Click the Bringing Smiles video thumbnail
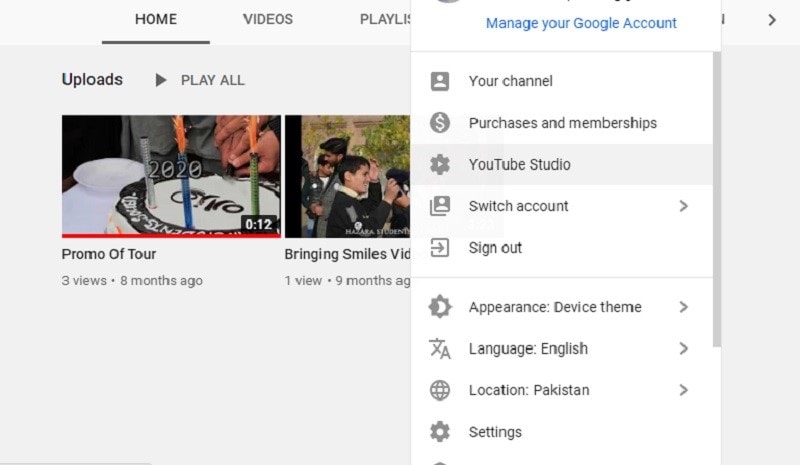This screenshot has width=800, height=465. (347, 176)
